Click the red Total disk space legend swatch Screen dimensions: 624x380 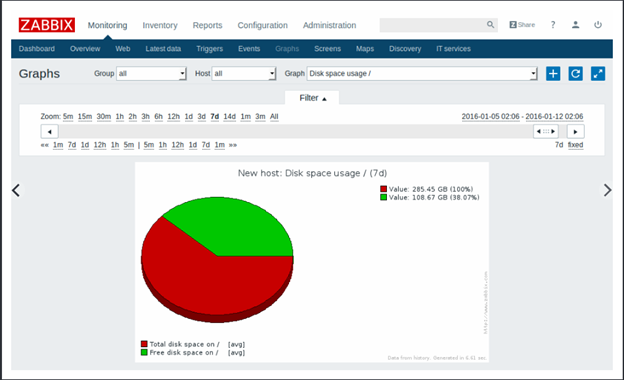coord(144,344)
